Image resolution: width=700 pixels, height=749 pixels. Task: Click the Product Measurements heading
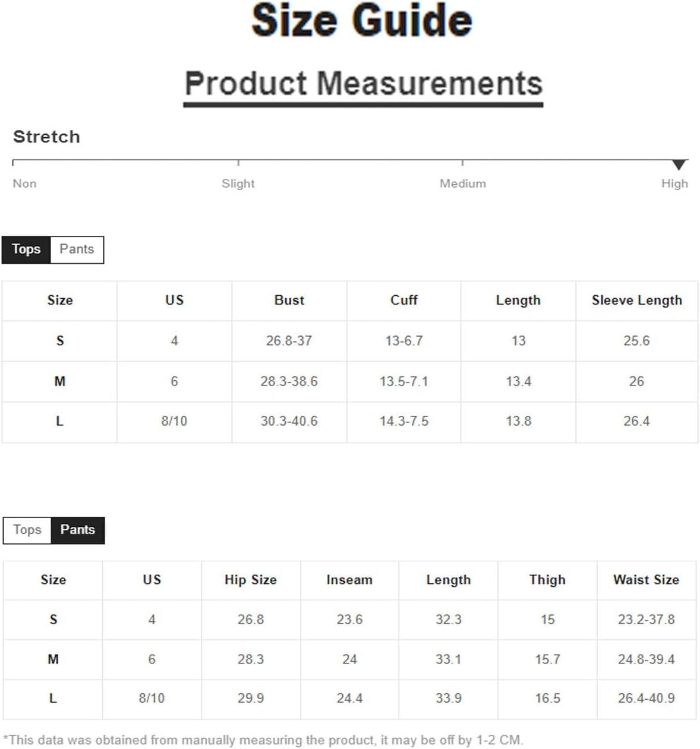pos(363,83)
